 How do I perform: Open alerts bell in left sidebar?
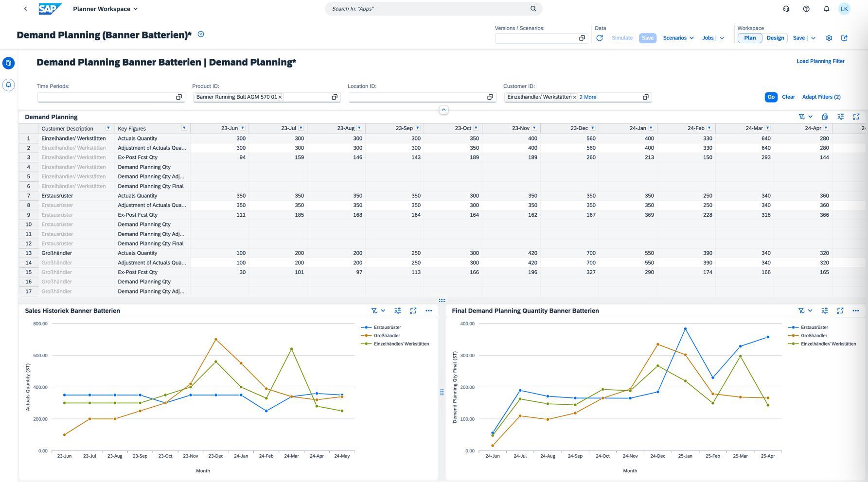[8, 85]
